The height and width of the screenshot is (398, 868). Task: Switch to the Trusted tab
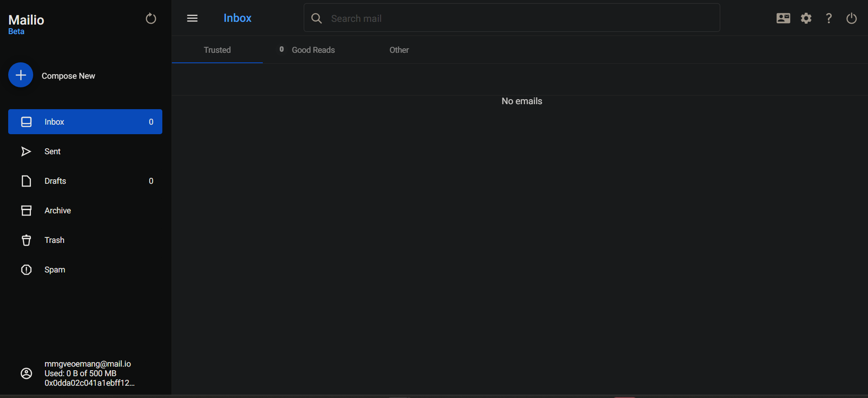217,50
